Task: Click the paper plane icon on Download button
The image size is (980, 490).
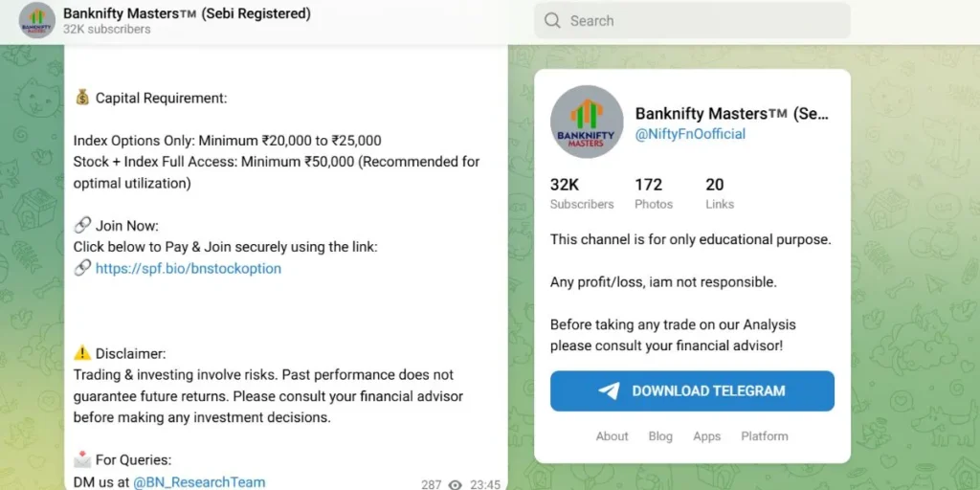Action: click(609, 390)
